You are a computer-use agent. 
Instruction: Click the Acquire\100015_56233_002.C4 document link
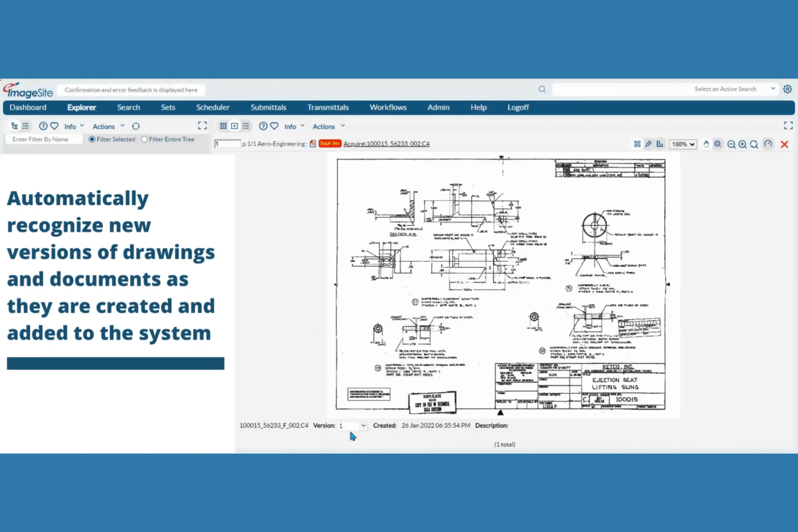(x=386, y=143)
